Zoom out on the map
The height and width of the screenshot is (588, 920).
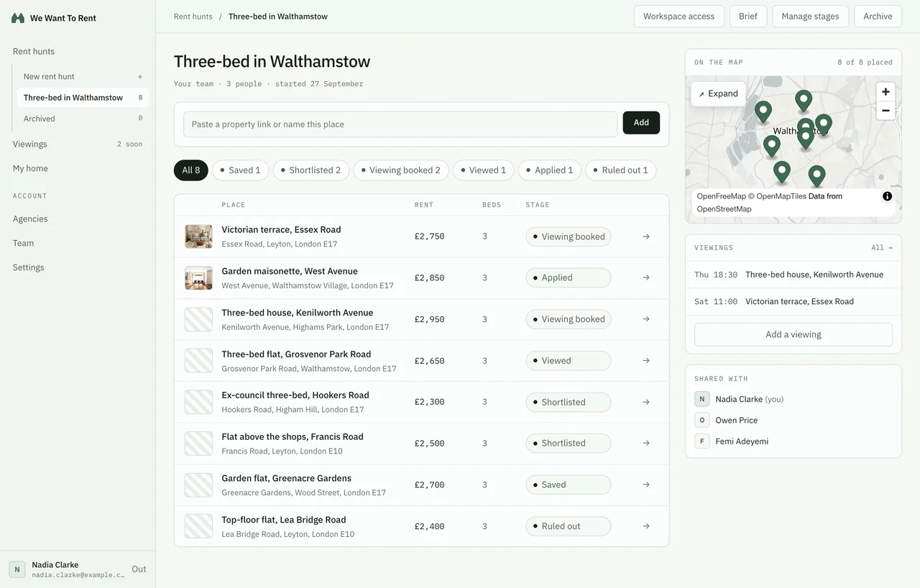click(885, 111)
